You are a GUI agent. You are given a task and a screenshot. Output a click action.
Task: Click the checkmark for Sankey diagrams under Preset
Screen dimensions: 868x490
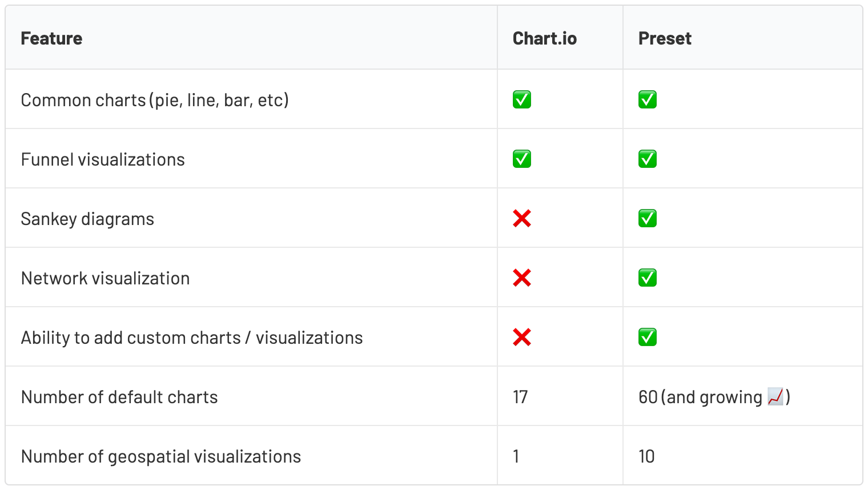pos(647,218)
